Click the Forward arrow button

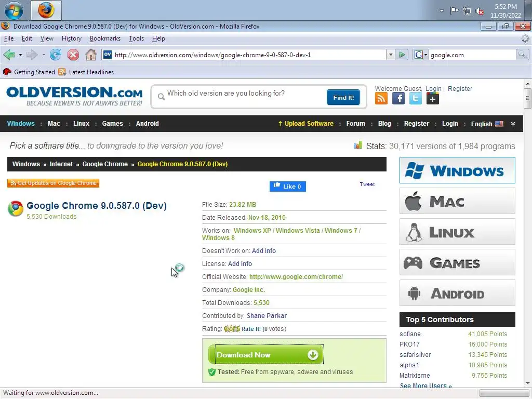32,55
